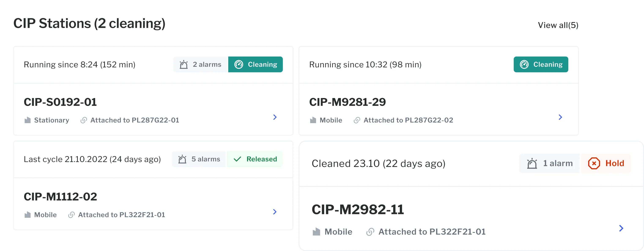Click link icon before Attached to PL287G22-01
Screen dimensions: 644x251
(x=84, y=120)
